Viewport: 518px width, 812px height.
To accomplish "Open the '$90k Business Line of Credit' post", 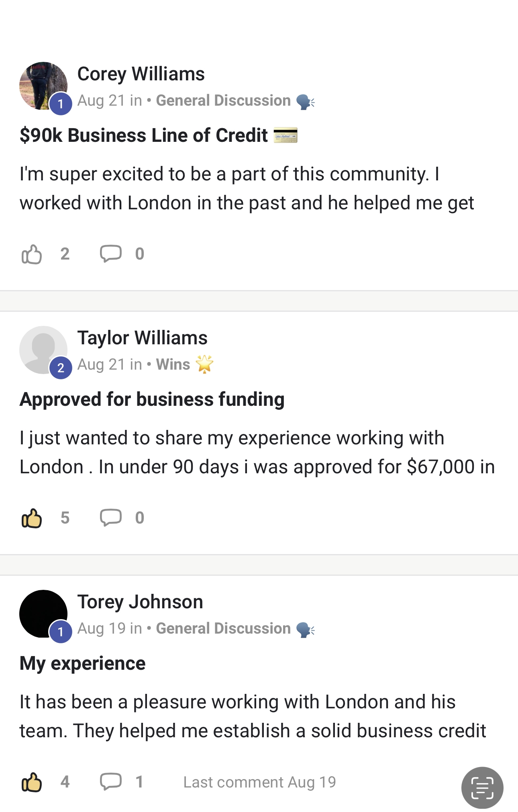I will 144,135.
